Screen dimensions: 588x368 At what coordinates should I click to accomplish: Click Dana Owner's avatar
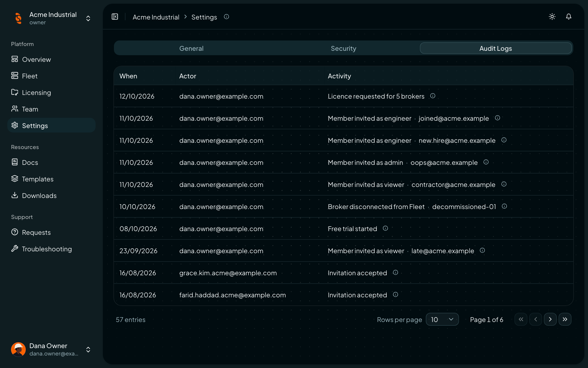(x=18, y=349)
